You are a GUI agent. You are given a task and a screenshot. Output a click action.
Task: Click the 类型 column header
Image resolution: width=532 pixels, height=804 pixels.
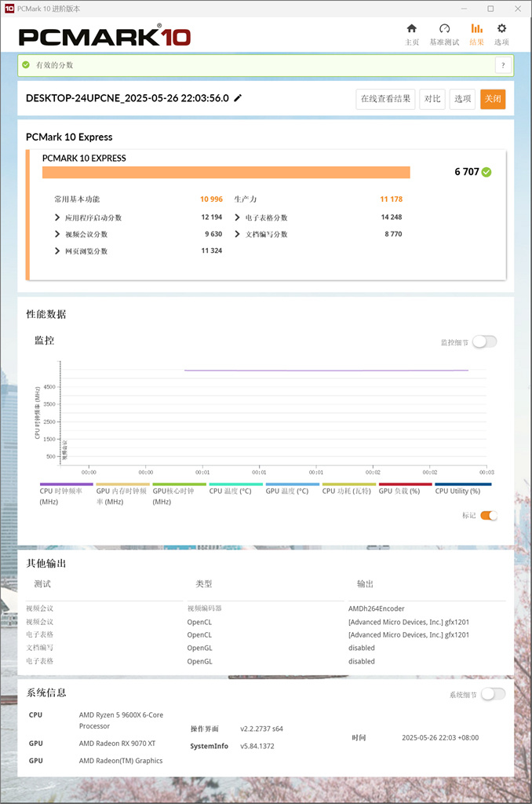tap(203, 583)
